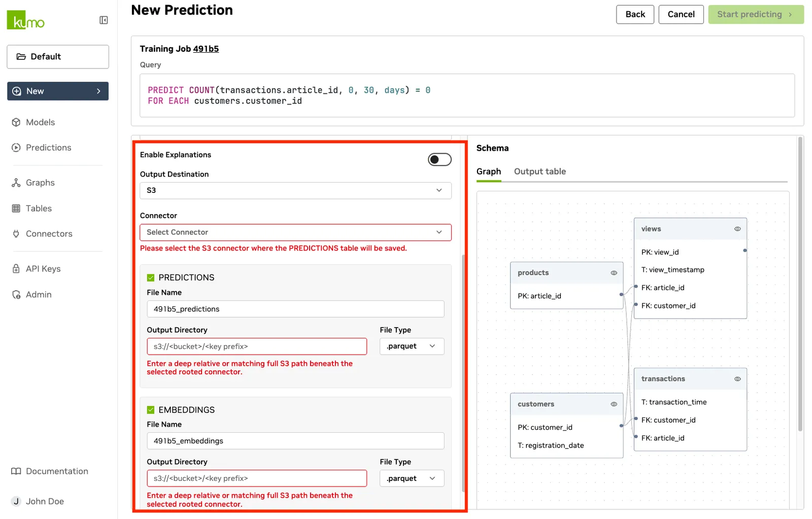The height and width of the screenshot is (519, 812).
Task: Click the Models cube icon
Action: [16, 122]
